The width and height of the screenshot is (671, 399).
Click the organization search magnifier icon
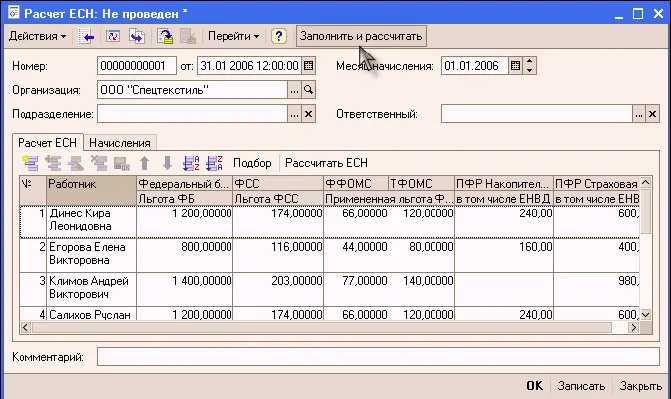[x=308, y=90]
